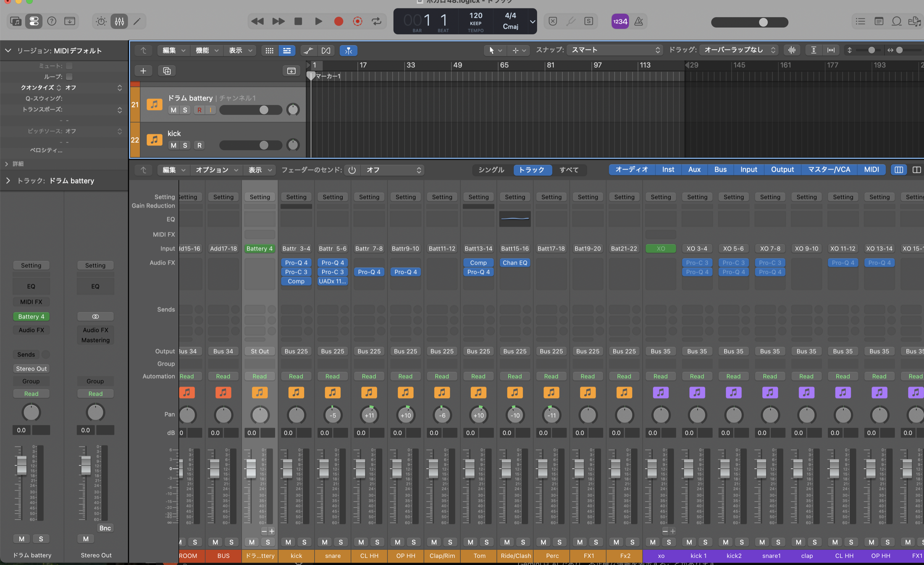Adjust the master volume slider in control bar

(x=749, y=22)
